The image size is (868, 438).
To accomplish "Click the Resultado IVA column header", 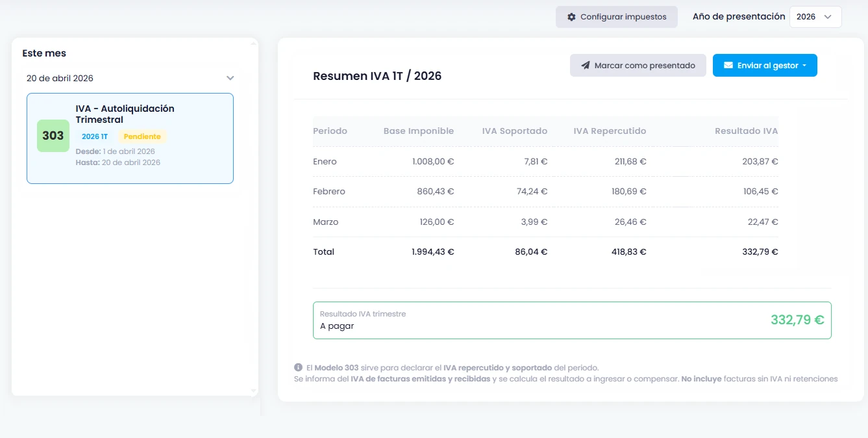I will pyautogui.click(x=745, y=131).
